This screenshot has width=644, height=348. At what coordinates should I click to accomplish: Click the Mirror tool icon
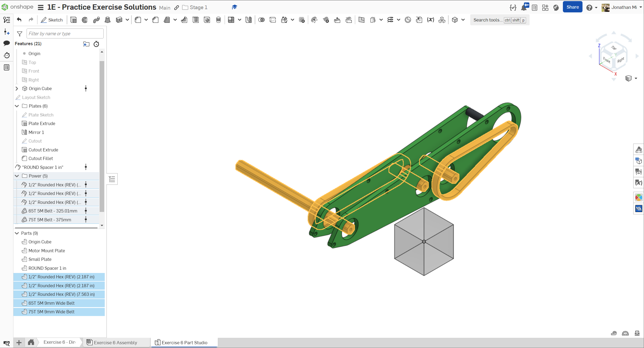(248, 20)
